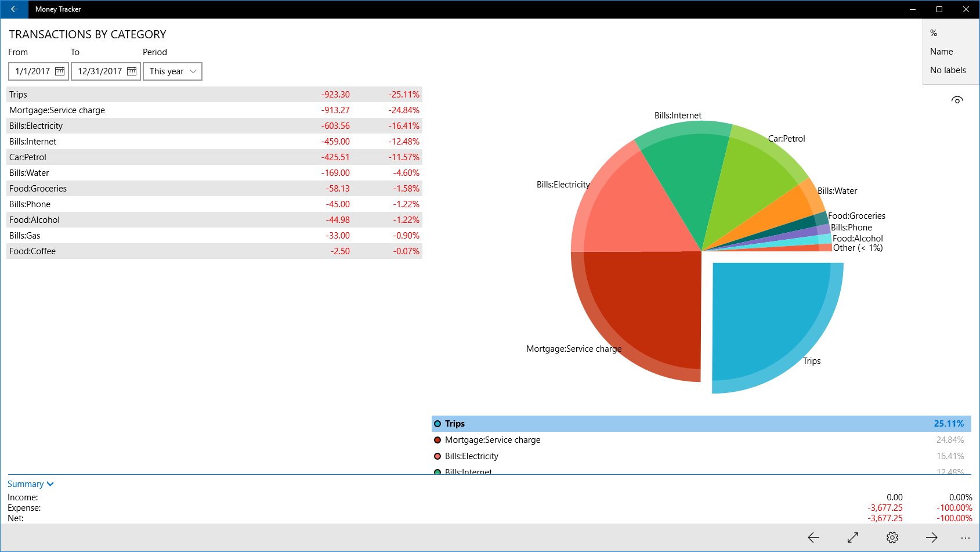980x552 pixels.
Task: Click the Other (< 1%) chart label
Action: [x=858, y=248]
